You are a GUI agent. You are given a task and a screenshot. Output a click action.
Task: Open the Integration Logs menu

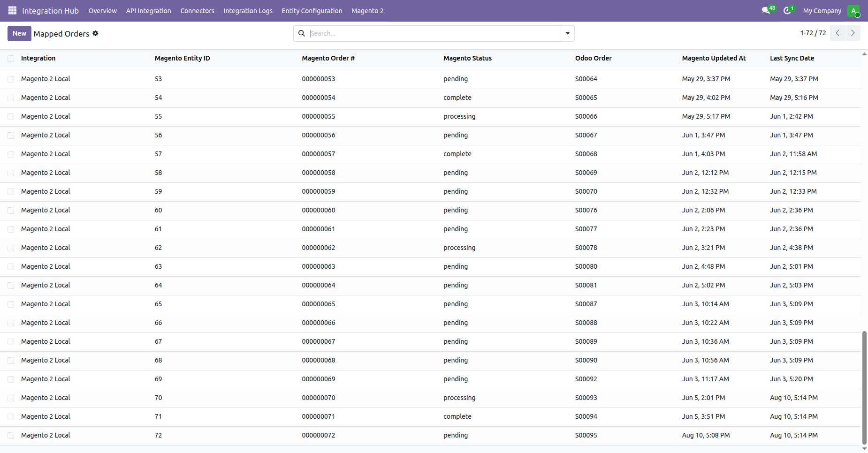tap(248, 11)
